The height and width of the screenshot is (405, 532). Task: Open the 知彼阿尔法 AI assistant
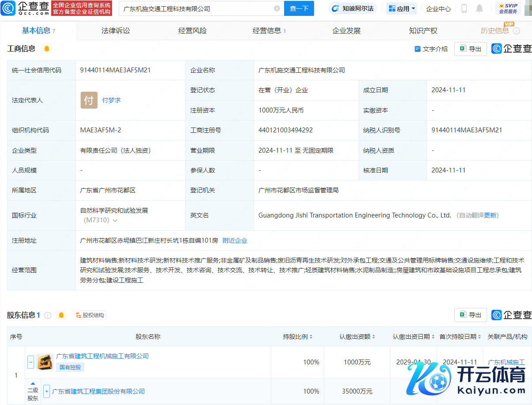tap(352, 8)
